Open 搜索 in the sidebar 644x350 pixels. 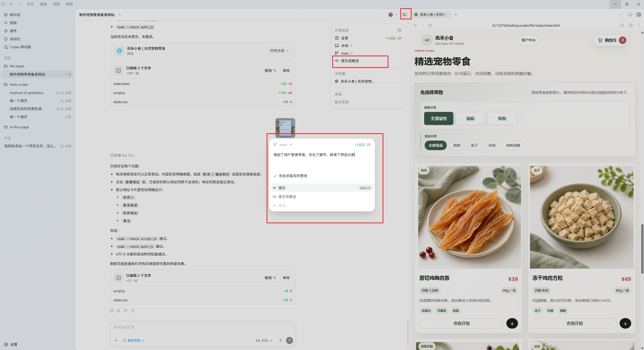click(x=11, y=23)
